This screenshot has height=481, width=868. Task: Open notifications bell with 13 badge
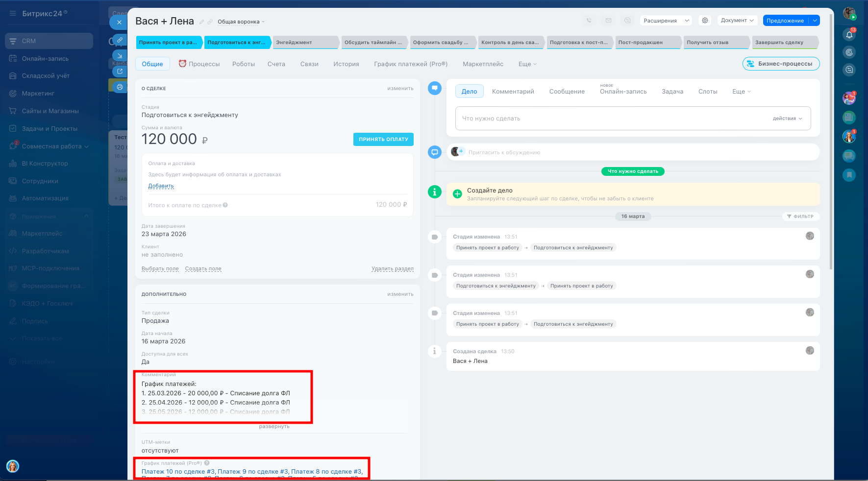(849, 35)
